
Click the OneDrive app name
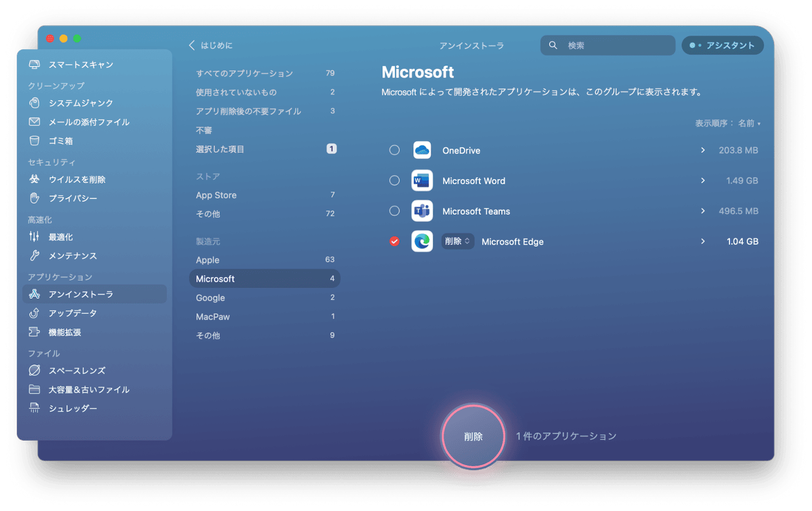tap(461, 150)
